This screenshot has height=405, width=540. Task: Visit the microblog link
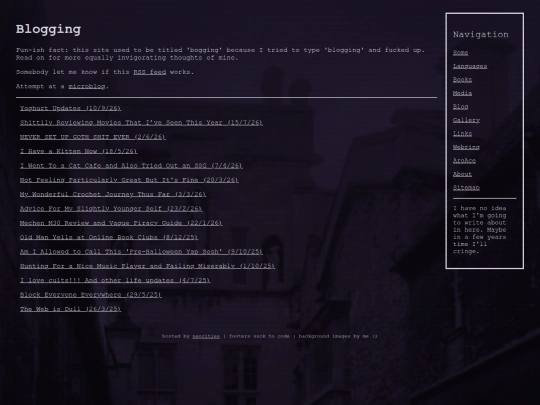coord(87,86)
